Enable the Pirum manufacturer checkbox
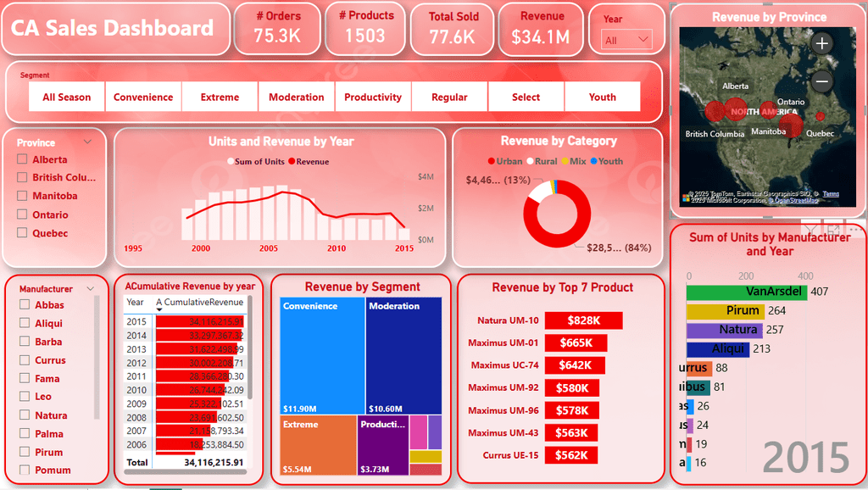The image size is (868, 490). 25,452
